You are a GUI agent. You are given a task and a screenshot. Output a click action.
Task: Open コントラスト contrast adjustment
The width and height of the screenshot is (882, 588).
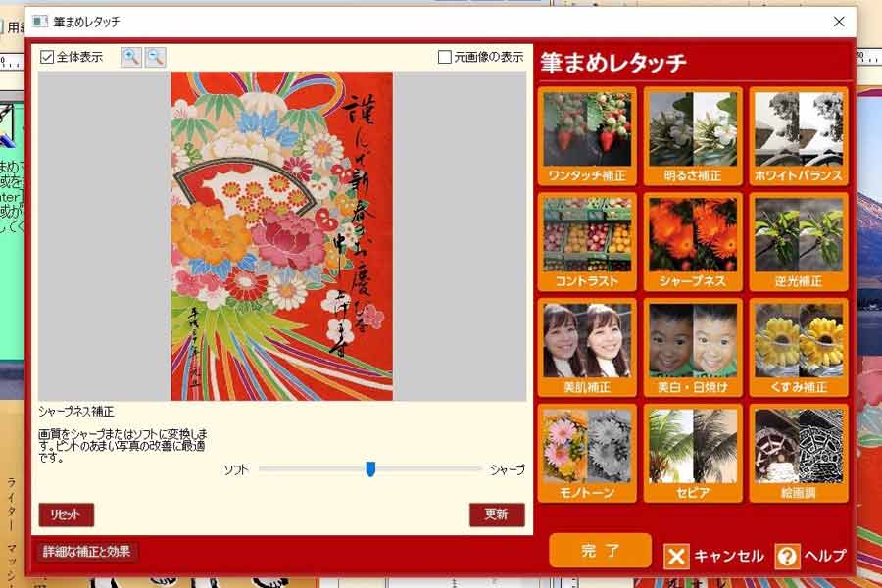(x=587, y=241)
